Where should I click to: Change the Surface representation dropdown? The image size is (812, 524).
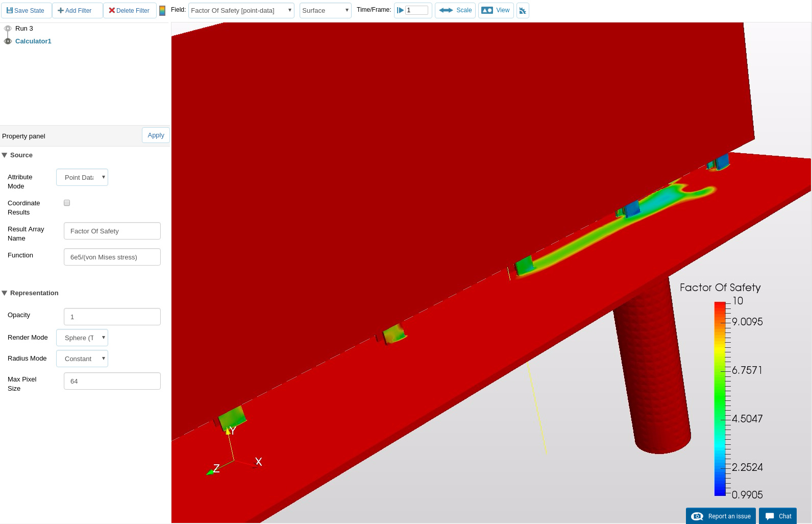click(326, 10)
